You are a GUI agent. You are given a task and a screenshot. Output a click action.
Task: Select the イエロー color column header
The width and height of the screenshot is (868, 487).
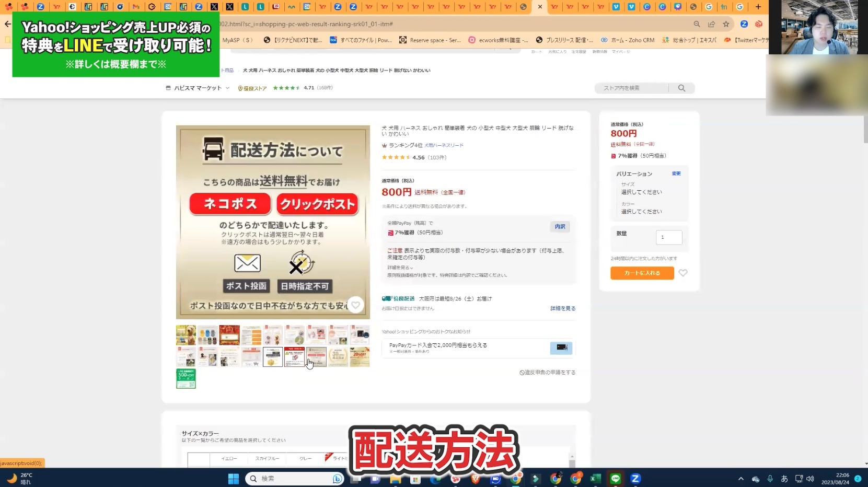coord(228,458)
